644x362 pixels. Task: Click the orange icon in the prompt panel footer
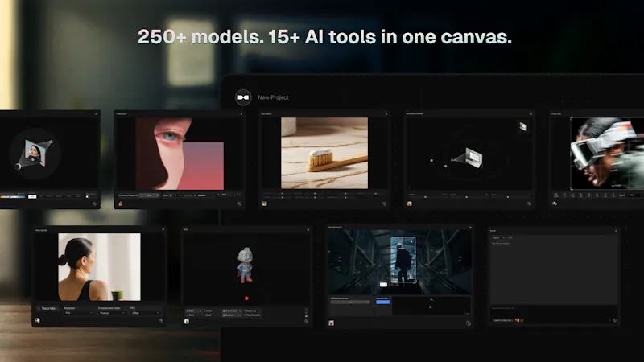(517, 320)
